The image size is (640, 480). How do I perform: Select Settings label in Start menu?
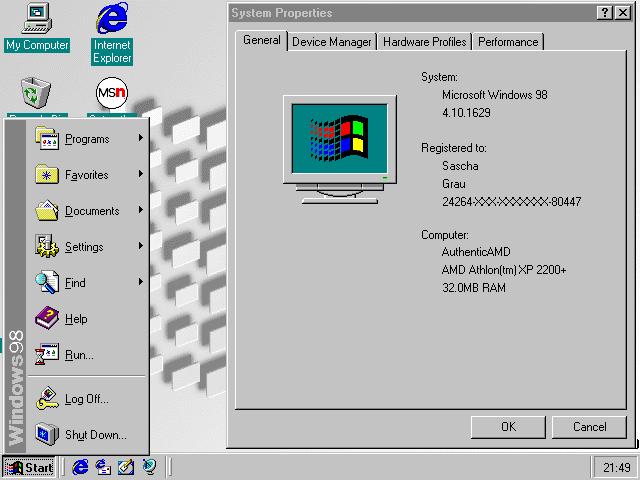pyautogui.click(x=84, y=247)
